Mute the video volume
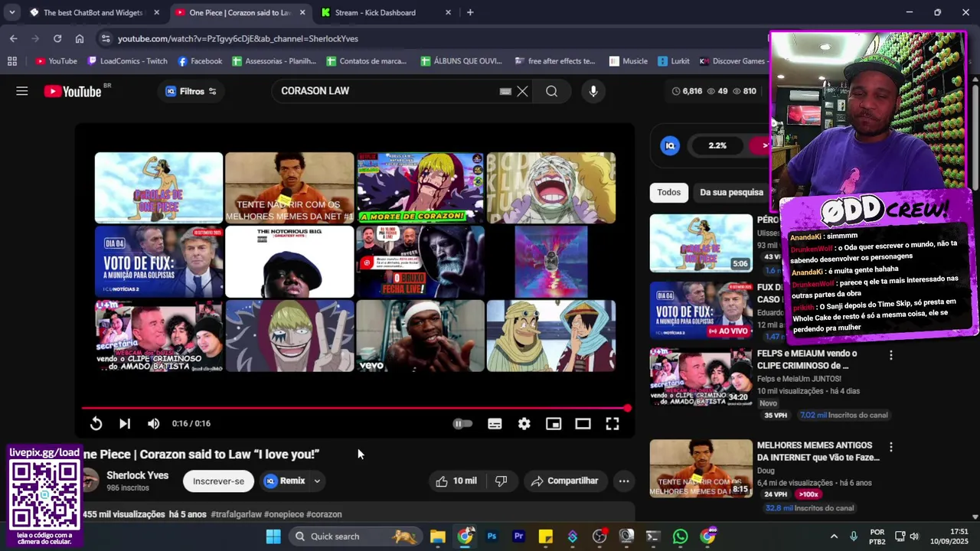The height and width of the screenshot is (551, 980). [154, 423]
